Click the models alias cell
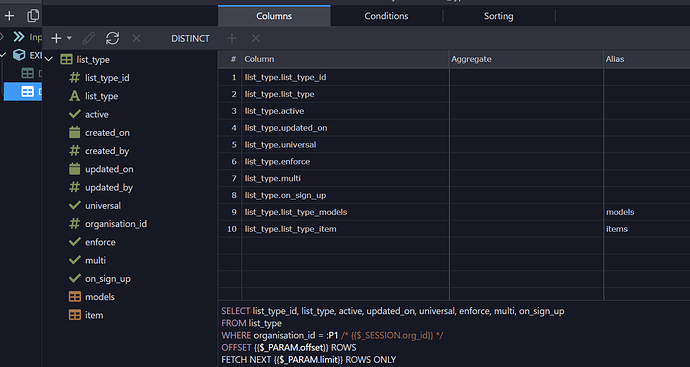690x367 pixels. coord(646,212)
